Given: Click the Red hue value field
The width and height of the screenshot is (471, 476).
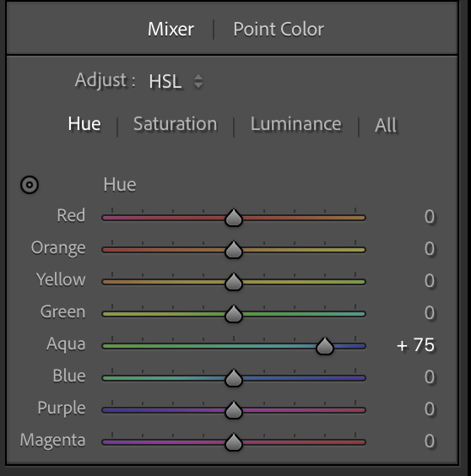Looking at the screenshot, I should point(430,217).
